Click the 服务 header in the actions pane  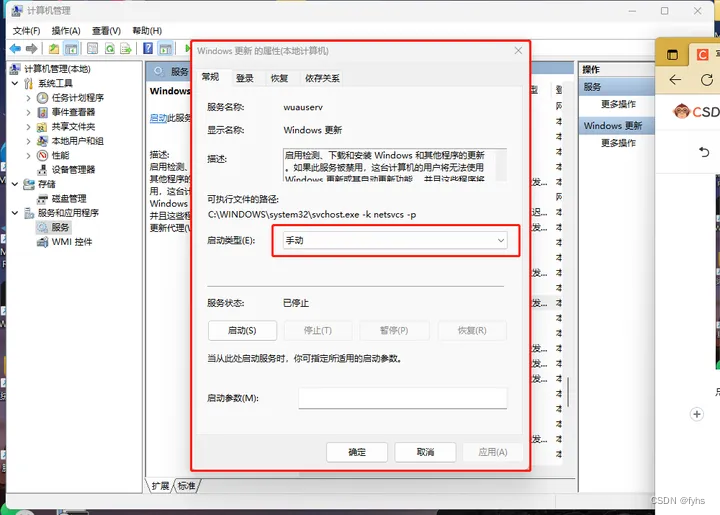(x=617, y=87)
